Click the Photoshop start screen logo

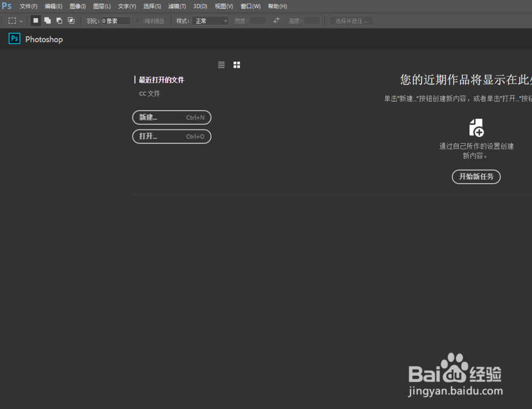coord(14,39)
